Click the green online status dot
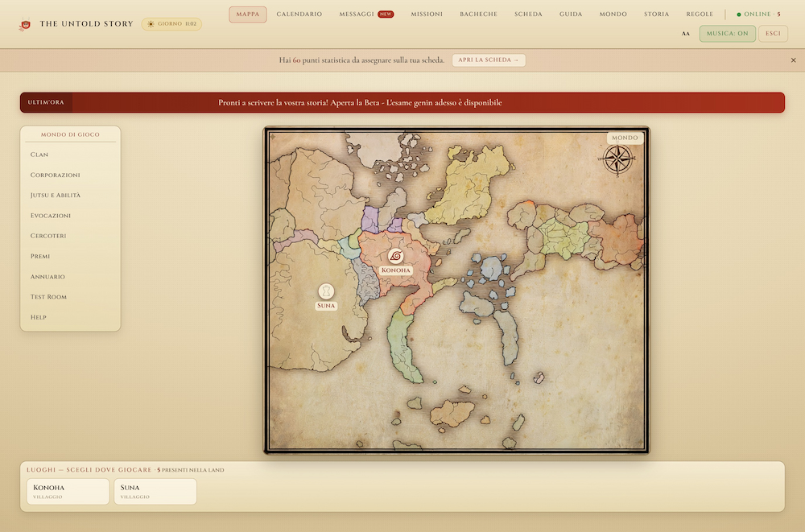This screenshot has height=532, width=805. 739,14
